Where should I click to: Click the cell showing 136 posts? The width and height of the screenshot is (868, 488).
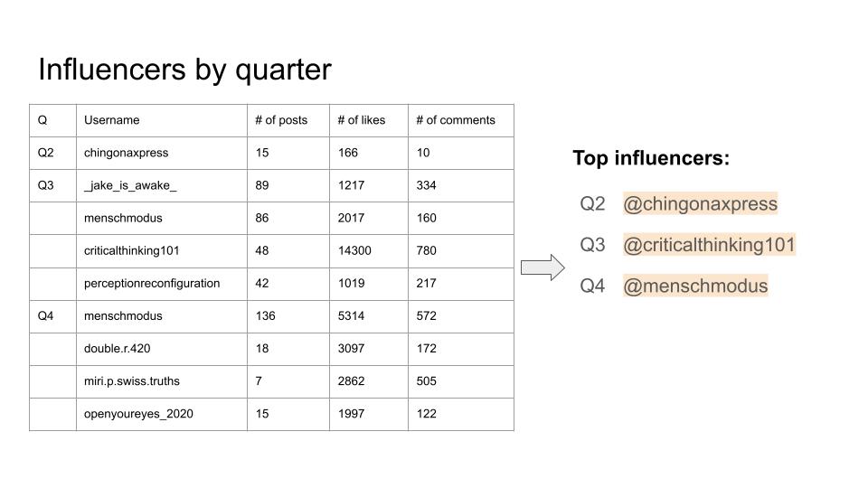click(288, 315)
